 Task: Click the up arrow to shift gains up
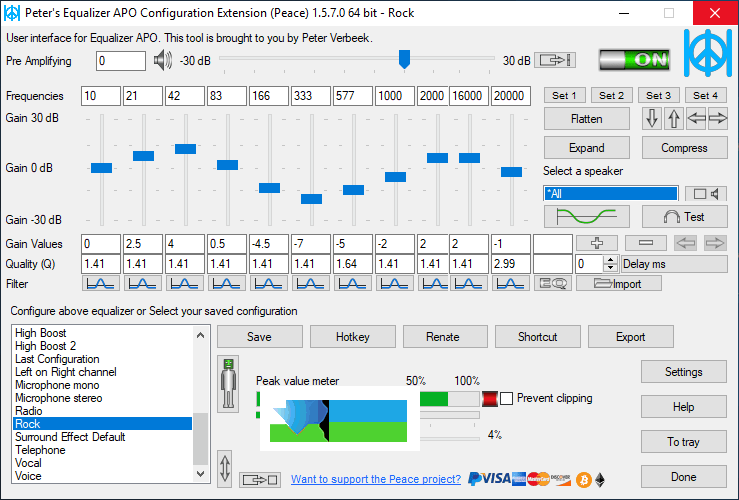pyautogui.click(x=674, y=118)
